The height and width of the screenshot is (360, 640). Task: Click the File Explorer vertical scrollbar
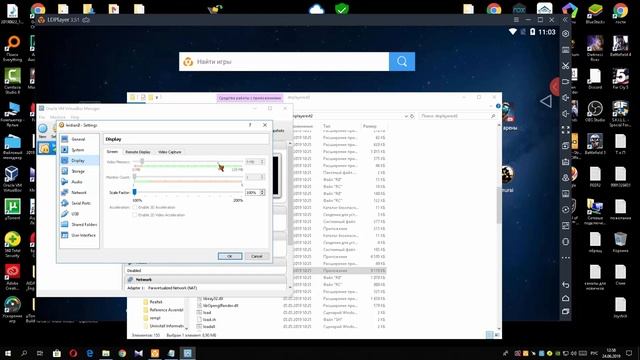click(499, 204)
